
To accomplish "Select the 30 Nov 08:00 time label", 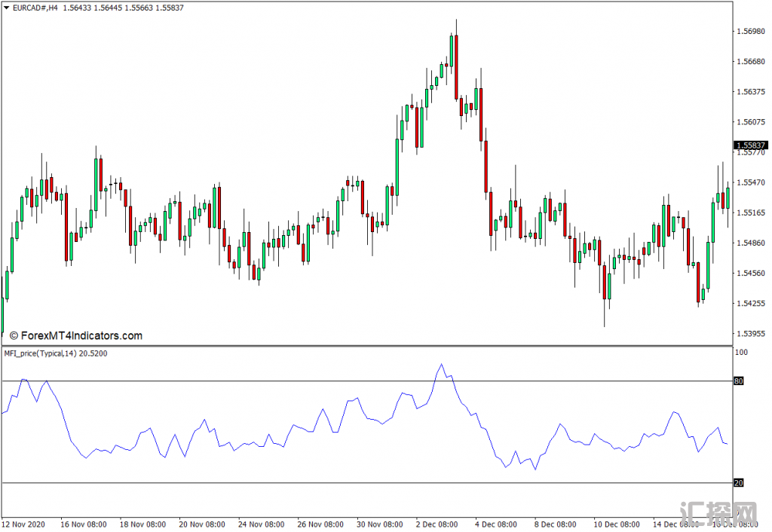I will (378, 524).
